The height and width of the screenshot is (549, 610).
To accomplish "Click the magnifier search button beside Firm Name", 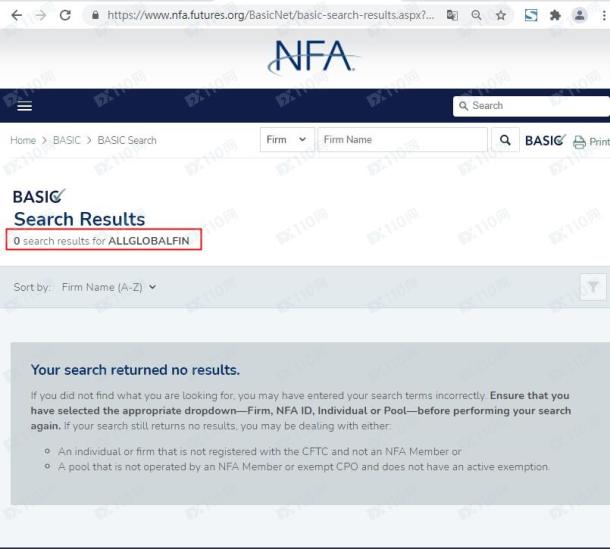I will click(505, 140).
